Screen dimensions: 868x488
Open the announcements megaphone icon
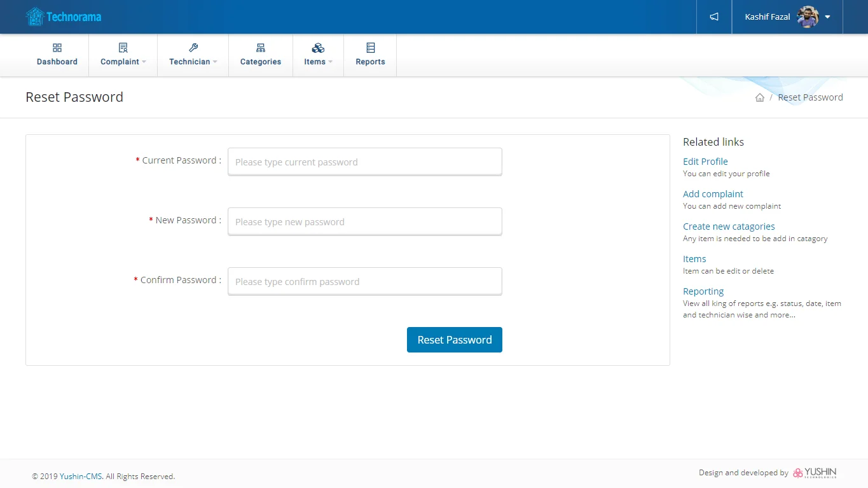[x=714, y=17]
